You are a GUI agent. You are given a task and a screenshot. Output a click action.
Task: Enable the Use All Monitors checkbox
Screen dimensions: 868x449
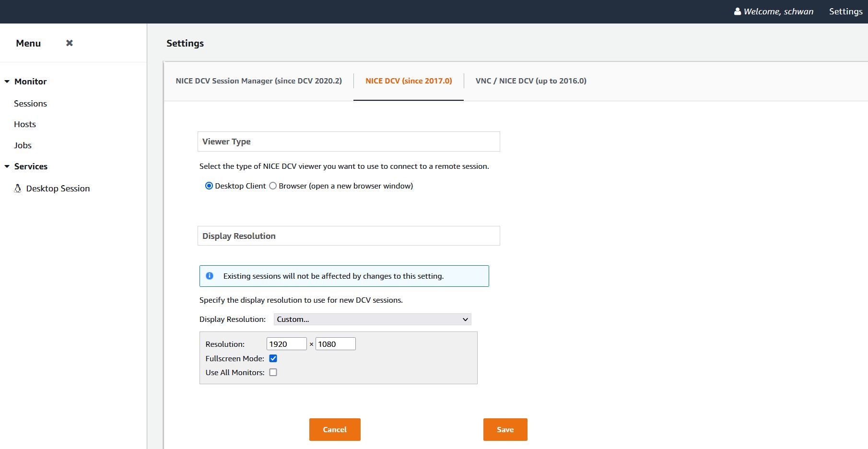[x=273, y=372]
